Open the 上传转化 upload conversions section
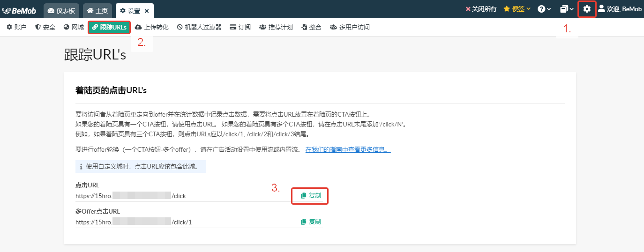The image size is (644, 252). click(152, 27)
